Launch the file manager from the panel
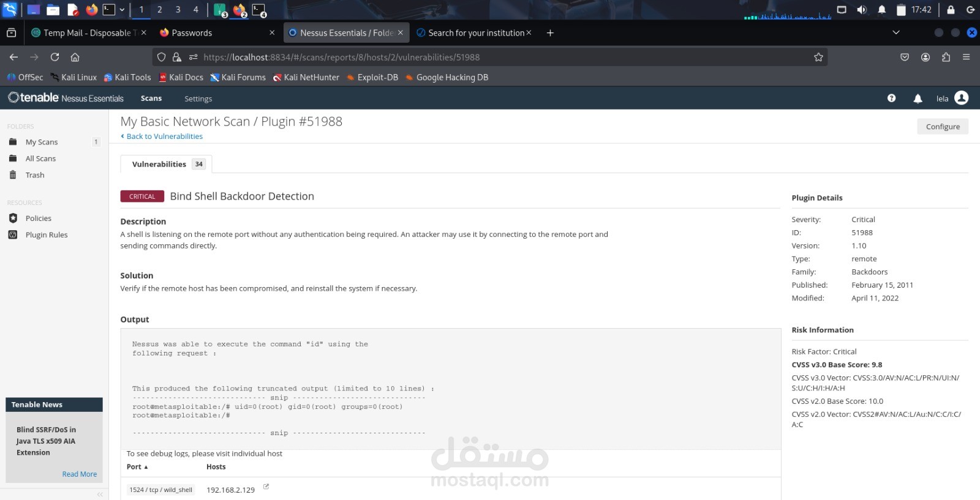Screen dimensions: 980x500 [53, 10]
